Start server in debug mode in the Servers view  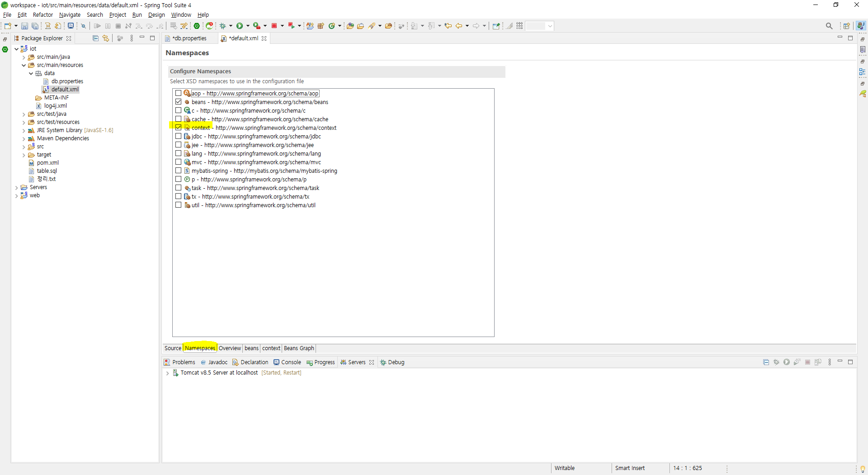coord(776,362)
